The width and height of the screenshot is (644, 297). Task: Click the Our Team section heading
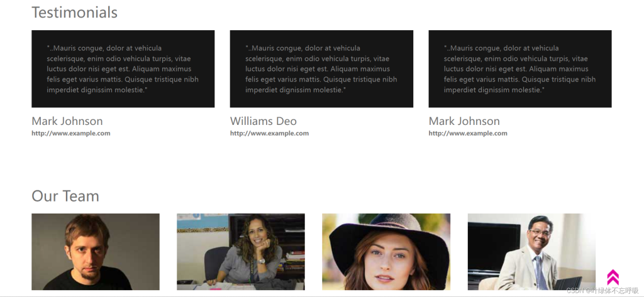click(65, 196)
